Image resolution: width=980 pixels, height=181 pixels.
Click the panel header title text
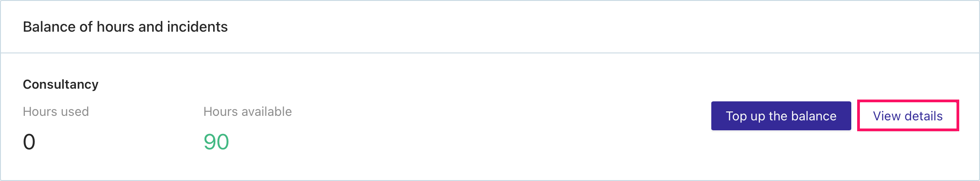pos(125,27)
